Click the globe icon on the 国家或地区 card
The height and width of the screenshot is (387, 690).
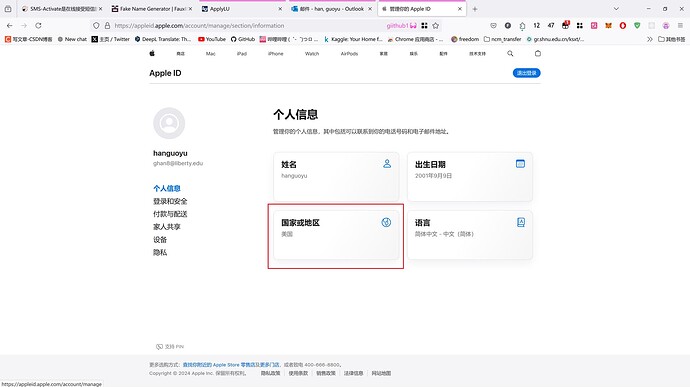coord(386,222)
